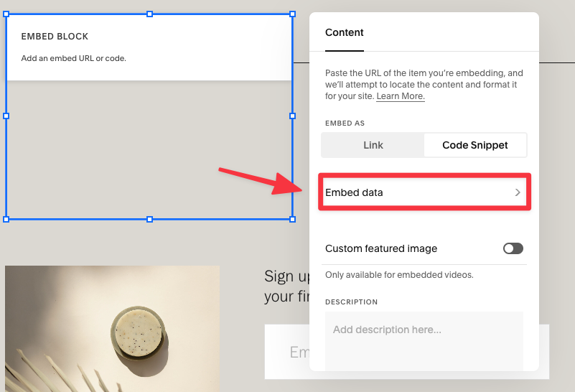Click the bottom-center handle of embed block

click(149, 219)
